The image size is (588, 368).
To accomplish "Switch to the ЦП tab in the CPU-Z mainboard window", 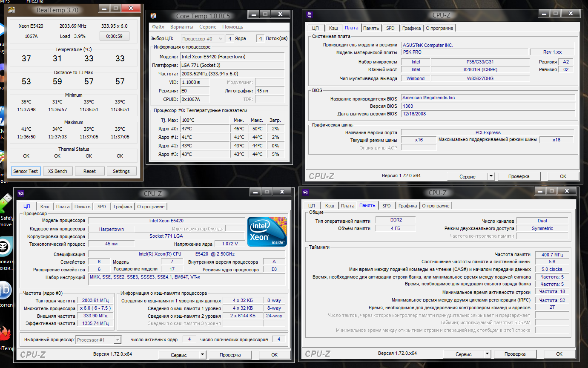I will (316, 28).
